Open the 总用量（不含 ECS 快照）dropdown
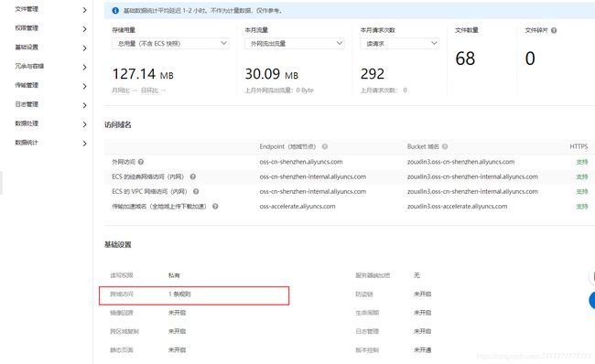The height and width of the screenshot is (364, 595). pos(170,44)
